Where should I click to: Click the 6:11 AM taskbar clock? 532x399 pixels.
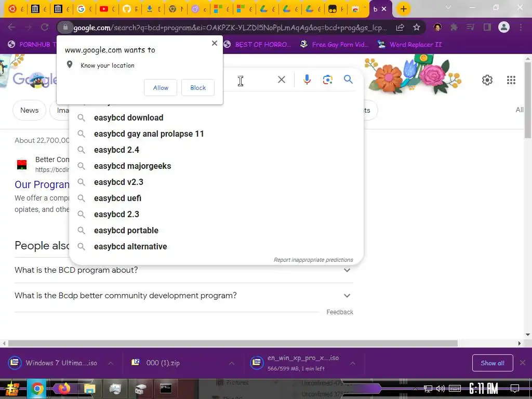[484, 389]
